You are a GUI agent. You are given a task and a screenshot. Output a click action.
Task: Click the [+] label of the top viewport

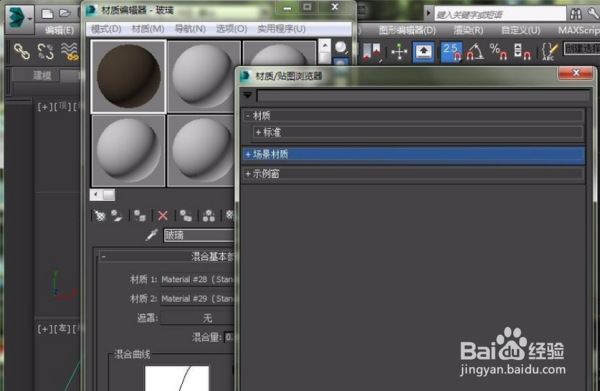(x=45, y=107)
